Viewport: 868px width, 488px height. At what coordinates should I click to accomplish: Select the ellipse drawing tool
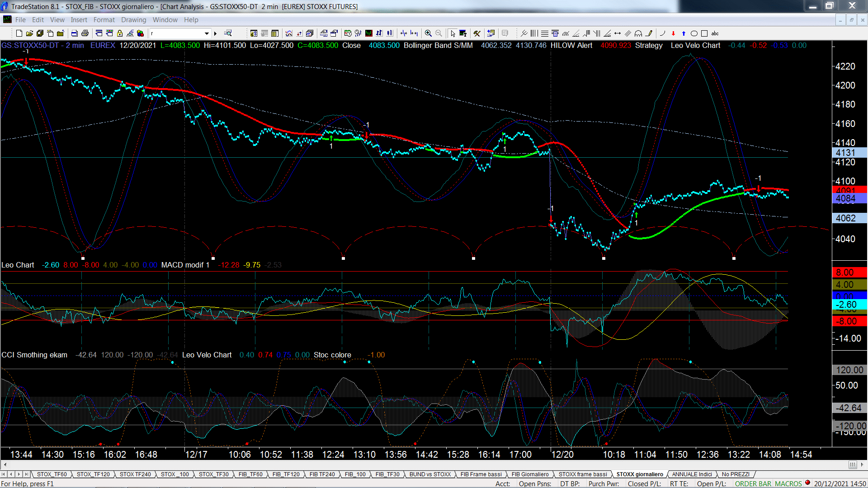(694, 33)
